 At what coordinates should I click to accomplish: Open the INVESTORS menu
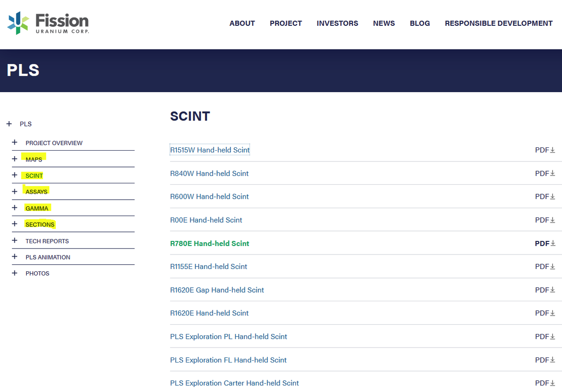pos(337,23)
